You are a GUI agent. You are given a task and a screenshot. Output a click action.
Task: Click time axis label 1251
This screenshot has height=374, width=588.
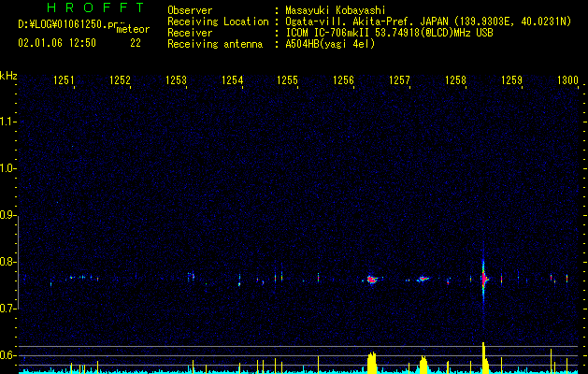[64, 79]
